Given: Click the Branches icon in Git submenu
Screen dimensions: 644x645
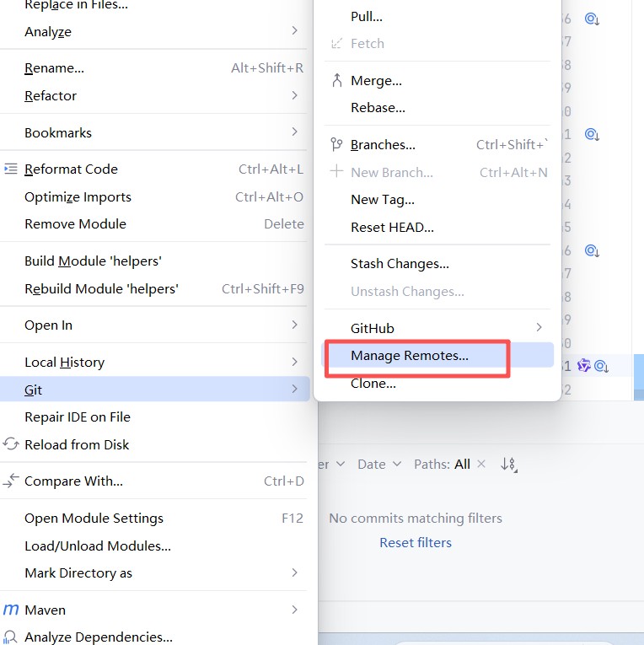Looking at the screenshot, I should (336, 144).
